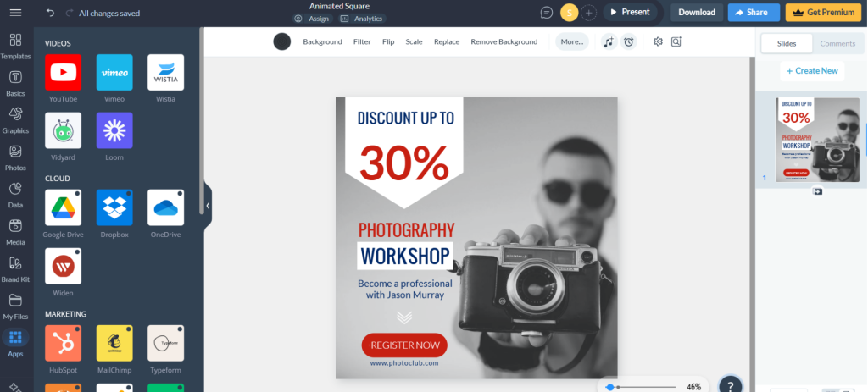This screenshot has width=868, height=392.
Task: Choose the Vidyard app icon
Action: coord(63,130)
